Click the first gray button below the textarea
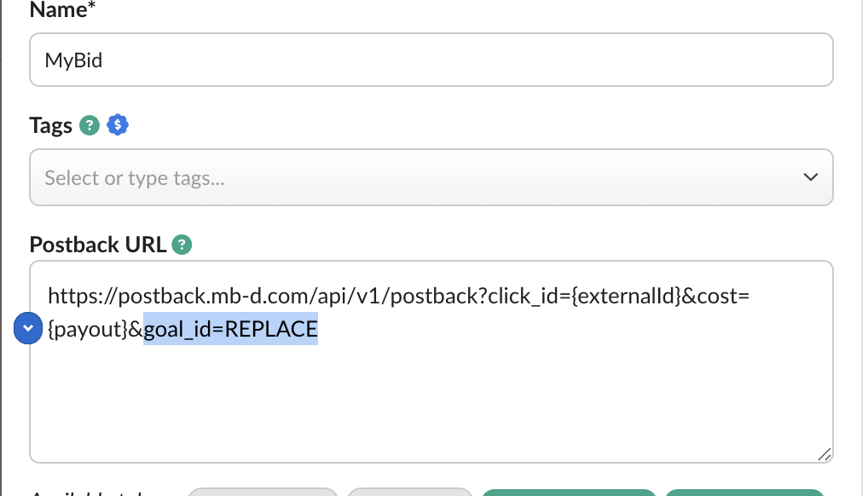 pyautogui.click(x=263, y=492)
